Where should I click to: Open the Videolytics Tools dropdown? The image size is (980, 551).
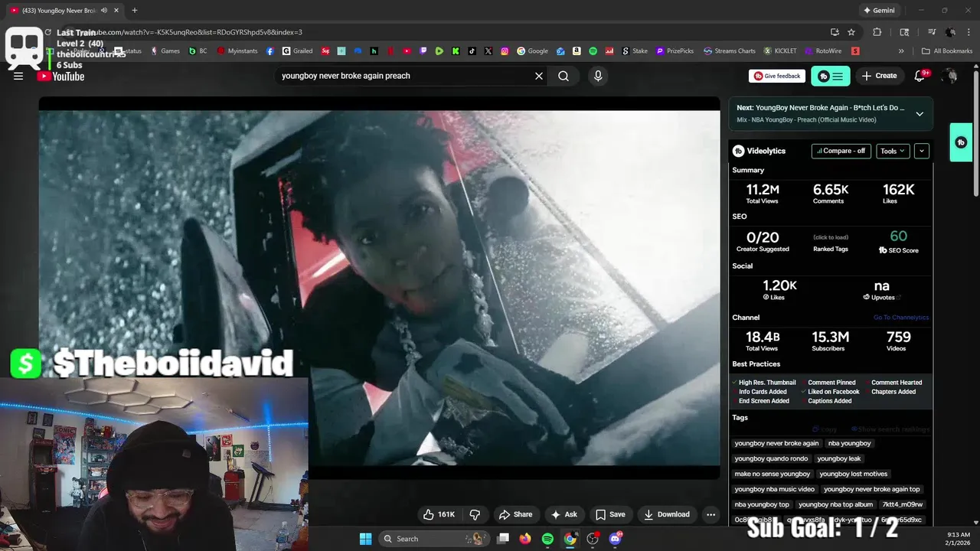pos(893,151)
